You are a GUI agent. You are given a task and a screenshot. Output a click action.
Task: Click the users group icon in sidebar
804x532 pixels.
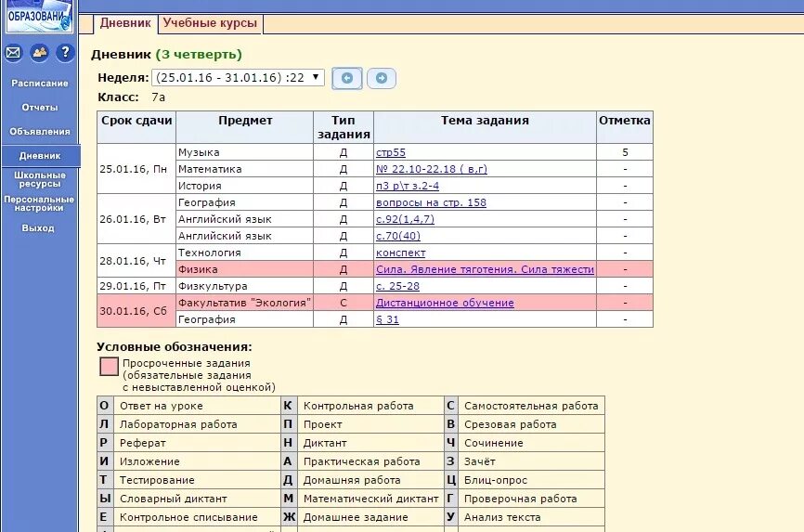(40, 53)
